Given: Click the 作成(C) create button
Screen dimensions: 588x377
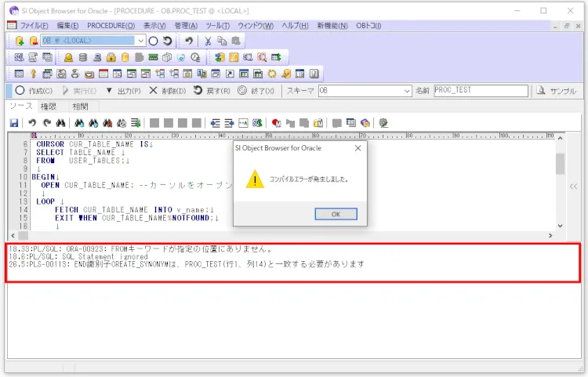Looking at the screenshot, I should click(34, 91).
